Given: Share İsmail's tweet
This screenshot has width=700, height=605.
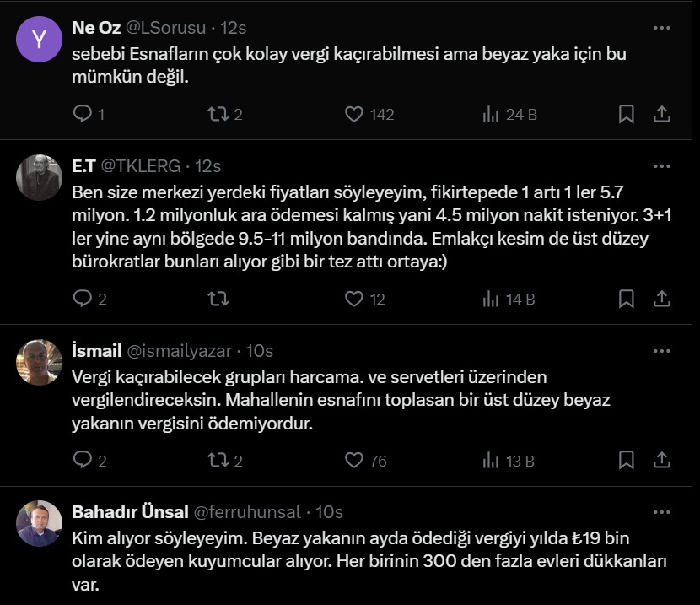Looking at the screenshot, I should tap(663, 460).
